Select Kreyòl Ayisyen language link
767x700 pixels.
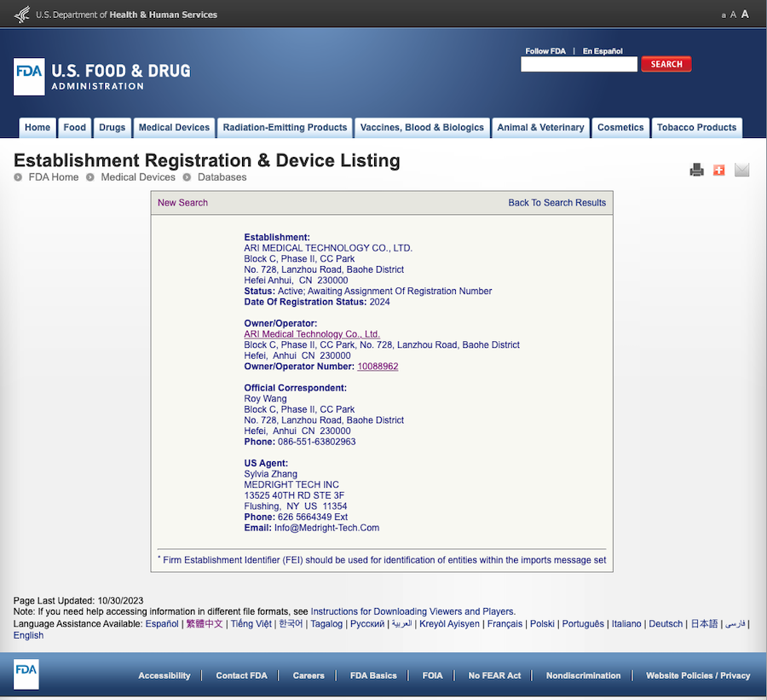click(449, 623)
